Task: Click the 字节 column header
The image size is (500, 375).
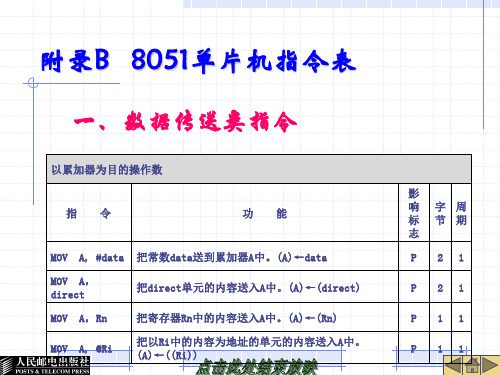Action: pos(440,213)
